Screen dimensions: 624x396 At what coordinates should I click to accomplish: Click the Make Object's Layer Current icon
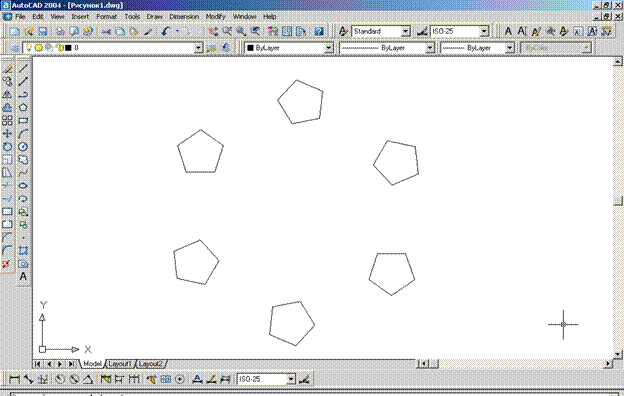(212, 48)
